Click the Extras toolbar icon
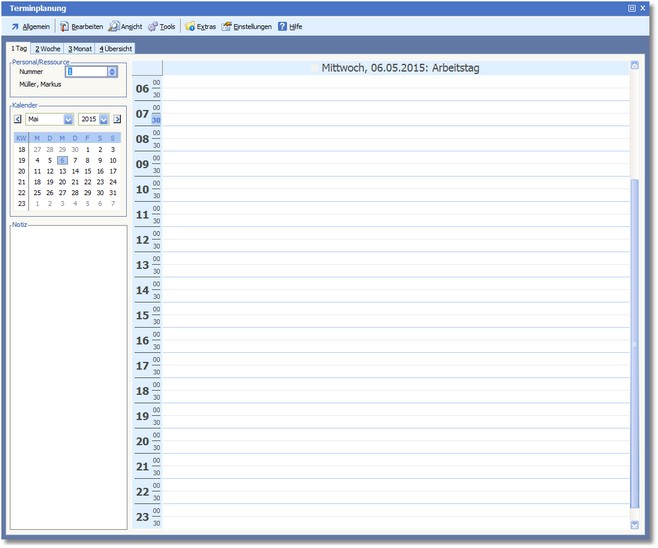Image resolution: width=658 pixels, height=548 pixels. (190, 27)
